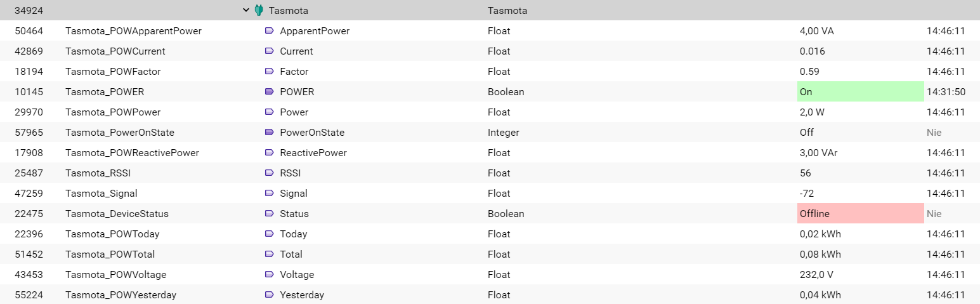
Task: Click the variable icon beside Voltage
Action: click(269, 274)
